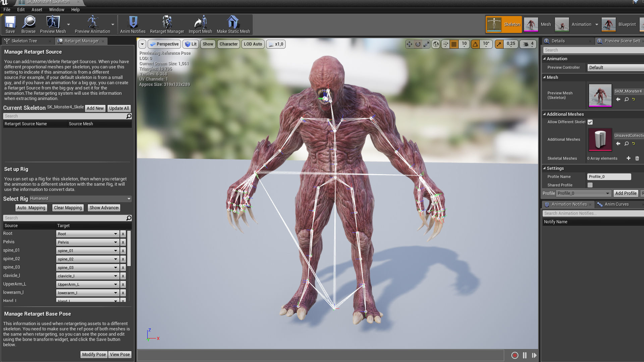Toggle grid snapping button

click(x=454, y=44)
